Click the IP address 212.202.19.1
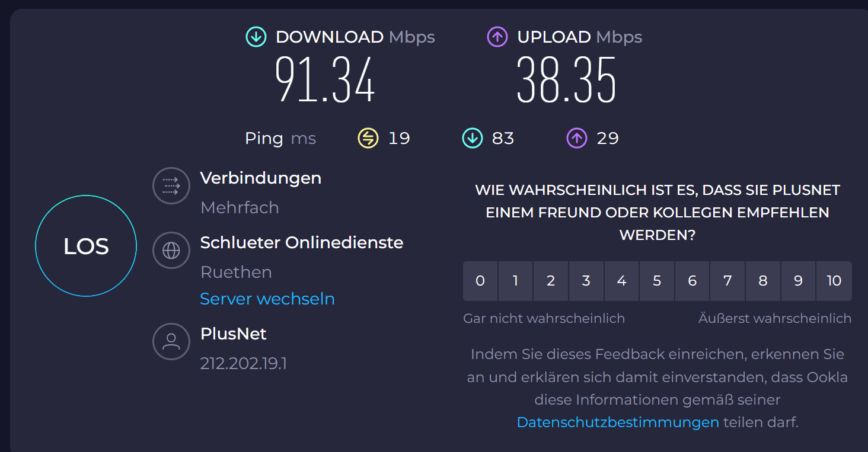Screen dimensions: 868x452 click(x=244, y=363)
